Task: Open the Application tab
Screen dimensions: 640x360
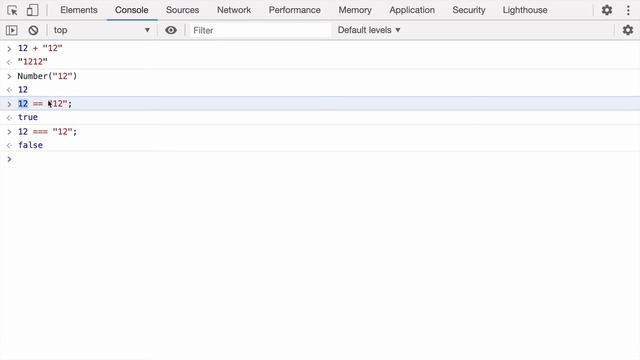Action: (x=412, y=10)
